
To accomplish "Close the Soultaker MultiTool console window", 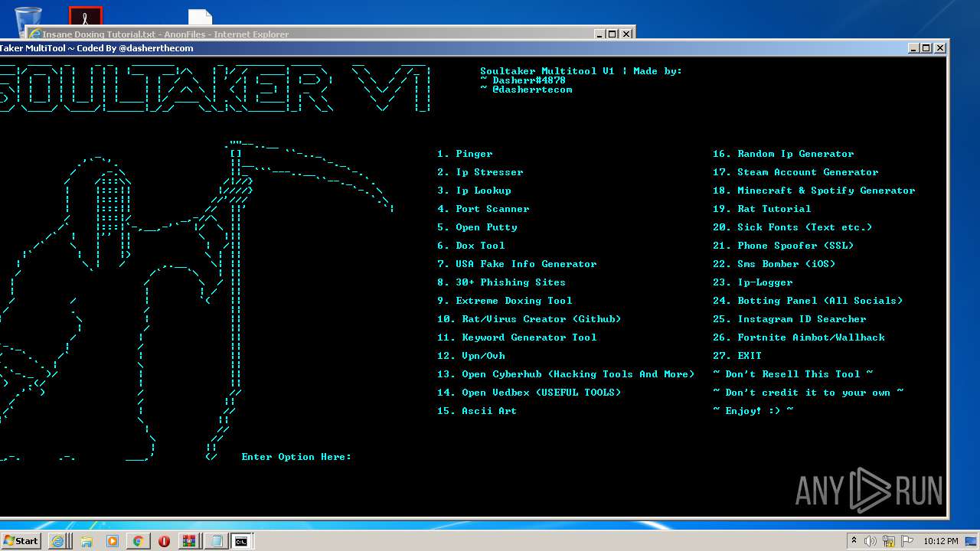I will [x=940, y=47].
